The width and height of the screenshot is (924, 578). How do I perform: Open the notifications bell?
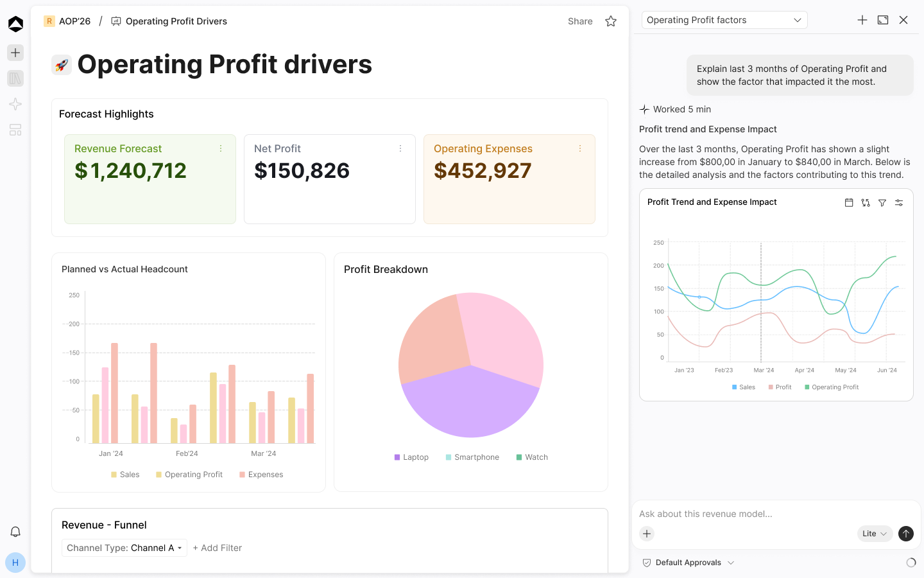pyautogui.click(x=15, y=532)
